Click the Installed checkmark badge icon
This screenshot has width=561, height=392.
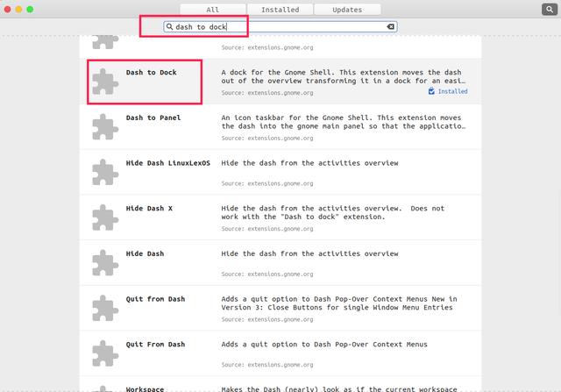431,91
